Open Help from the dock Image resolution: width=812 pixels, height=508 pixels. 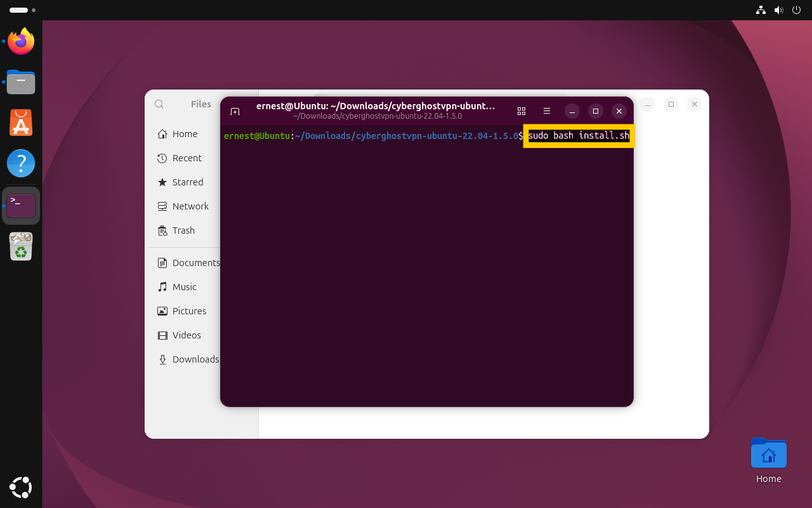(x=21, y=164)
